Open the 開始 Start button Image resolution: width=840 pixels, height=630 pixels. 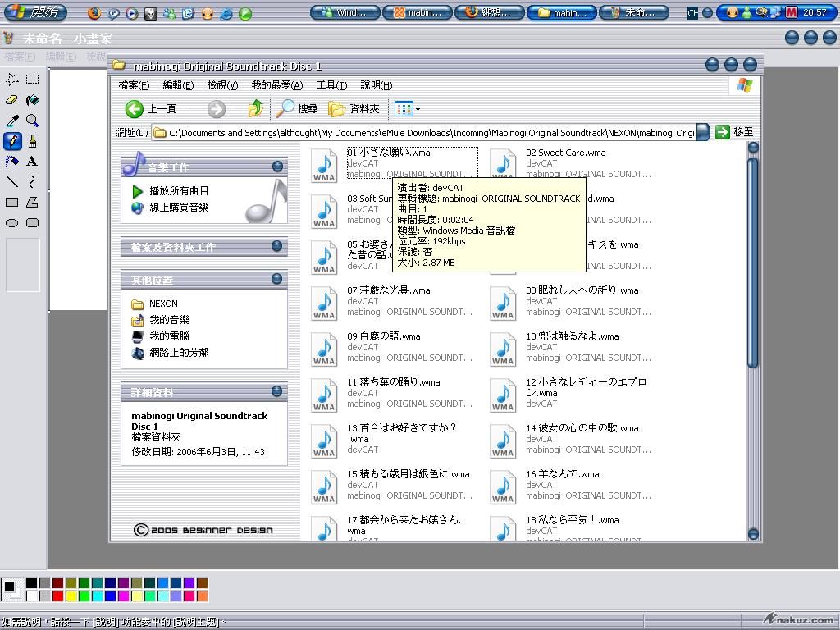pos(35,12)
